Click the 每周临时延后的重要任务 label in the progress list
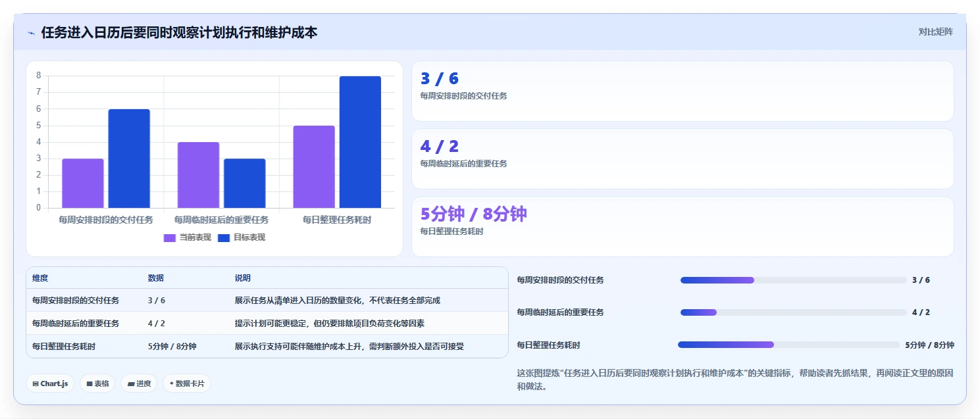This screenshot has width=980, height=419. 561,312
